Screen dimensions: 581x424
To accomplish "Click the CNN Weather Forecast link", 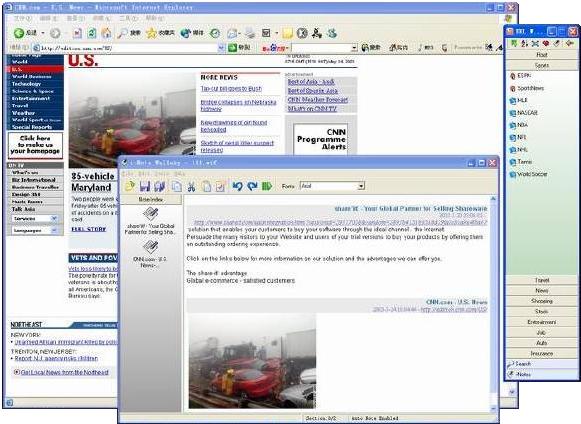I will click(x=318, y=100).
